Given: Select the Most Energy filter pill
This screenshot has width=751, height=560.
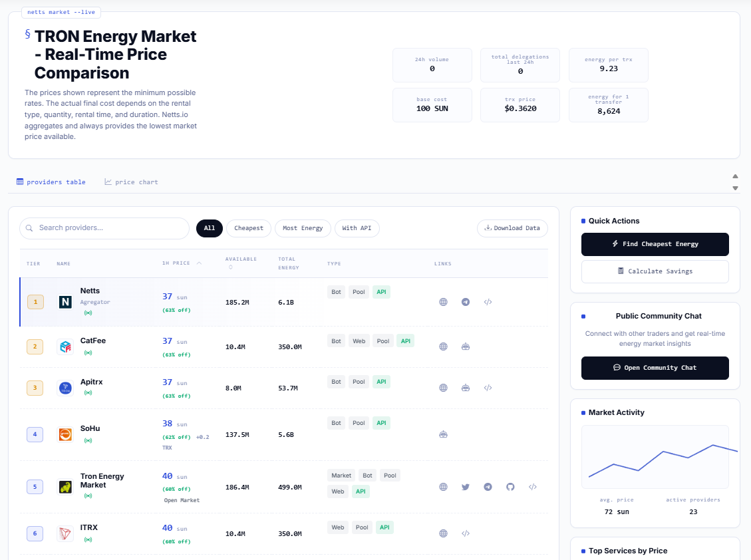Looking at the screenshot, I should [303, 228].
